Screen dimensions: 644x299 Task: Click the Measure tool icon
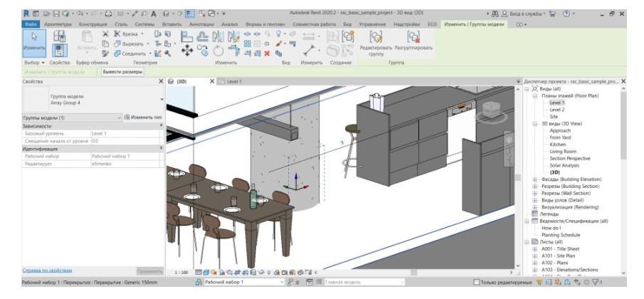click(309, 51)
